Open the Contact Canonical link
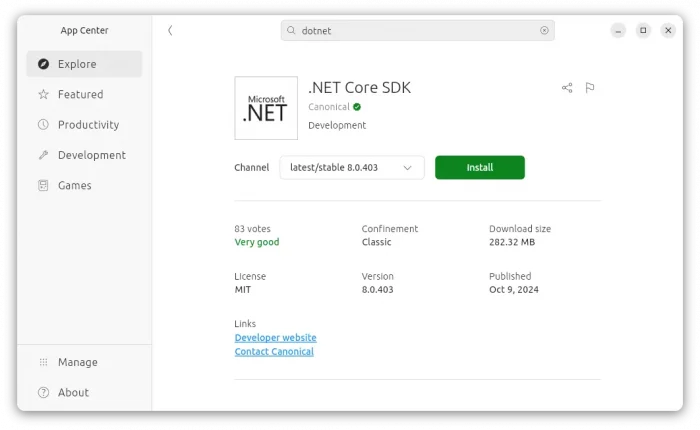 click(274, 351)
